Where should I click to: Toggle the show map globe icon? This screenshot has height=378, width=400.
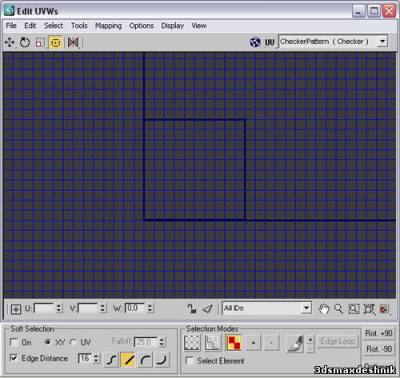coord(255,42)
